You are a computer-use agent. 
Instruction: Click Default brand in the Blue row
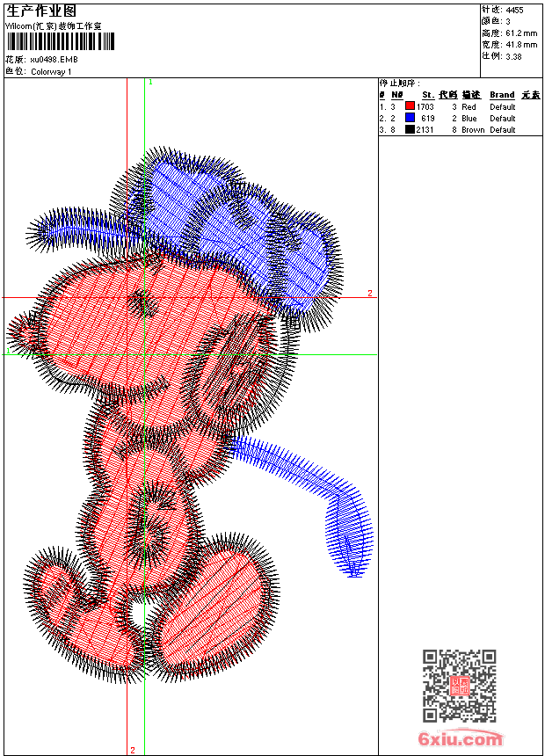pyautogui.click(x=503, y=119)
